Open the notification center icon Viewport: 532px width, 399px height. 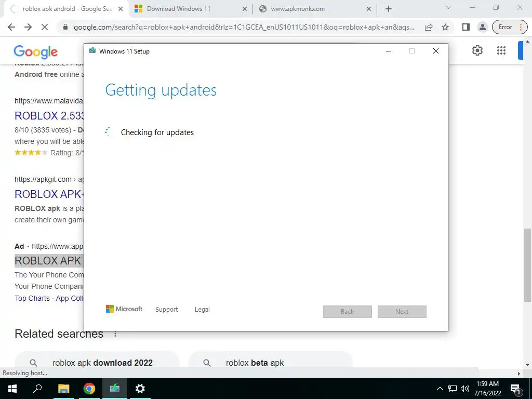[515, 389]
